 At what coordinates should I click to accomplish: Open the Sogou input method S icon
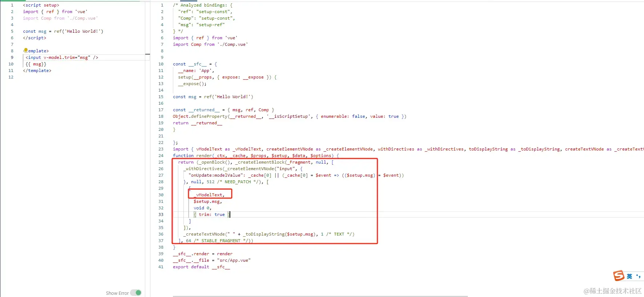(619, 276)
